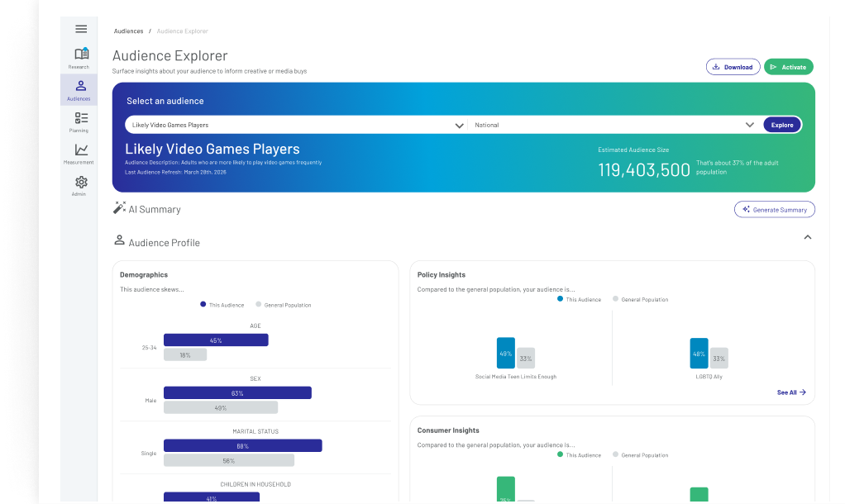The width and height of the screenshot is (845, 504).
Task: Click the Audience Explorer breadcrumb
Action: click(182, 31)
